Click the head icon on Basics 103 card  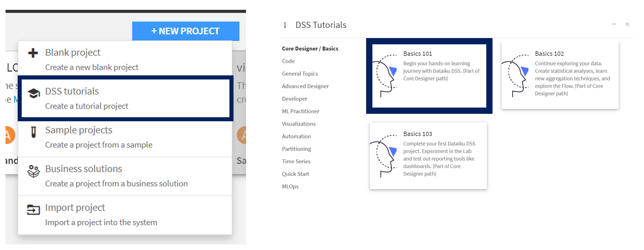click(384, 156)
